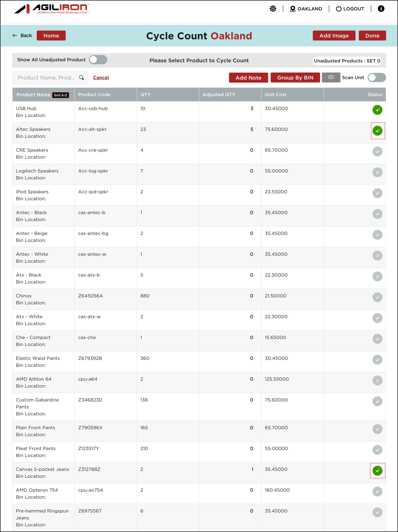Turn on Scan Unit toggle
Viewport: 398px width, 532px height.
tap(376, 77)
